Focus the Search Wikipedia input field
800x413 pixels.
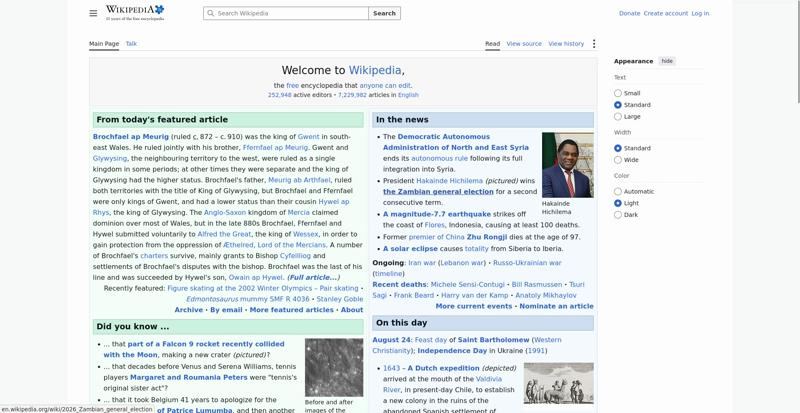pos(286,13)
